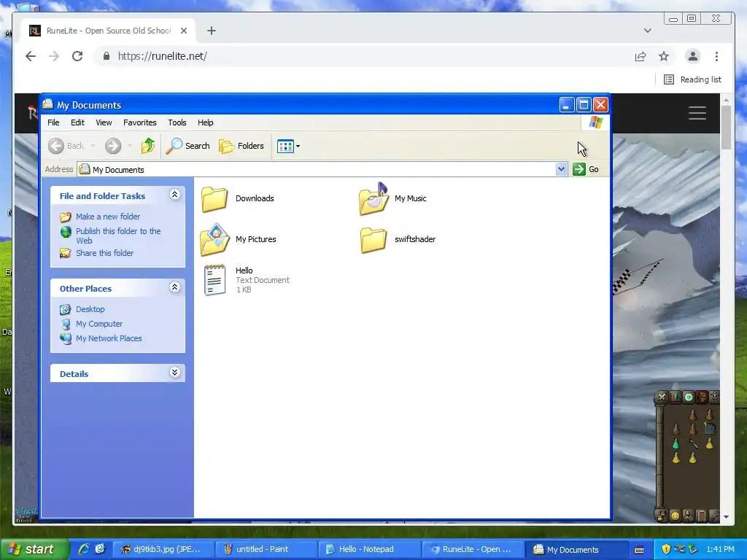
Task: Open the Chrome profile icon
Action: (x=693, y=56)
